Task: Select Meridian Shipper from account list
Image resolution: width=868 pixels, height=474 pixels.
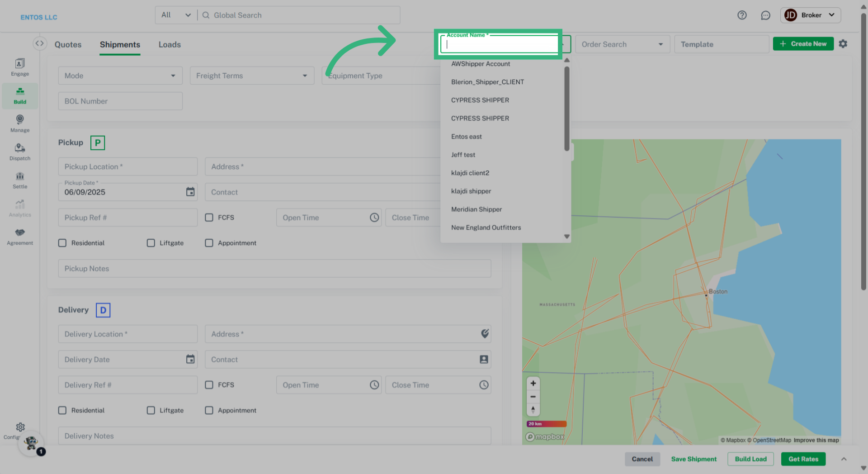Action: click(476, 209)
